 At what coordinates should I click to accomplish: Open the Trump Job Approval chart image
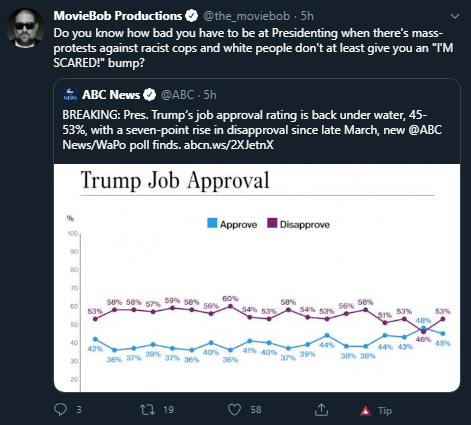click(257, 278)
